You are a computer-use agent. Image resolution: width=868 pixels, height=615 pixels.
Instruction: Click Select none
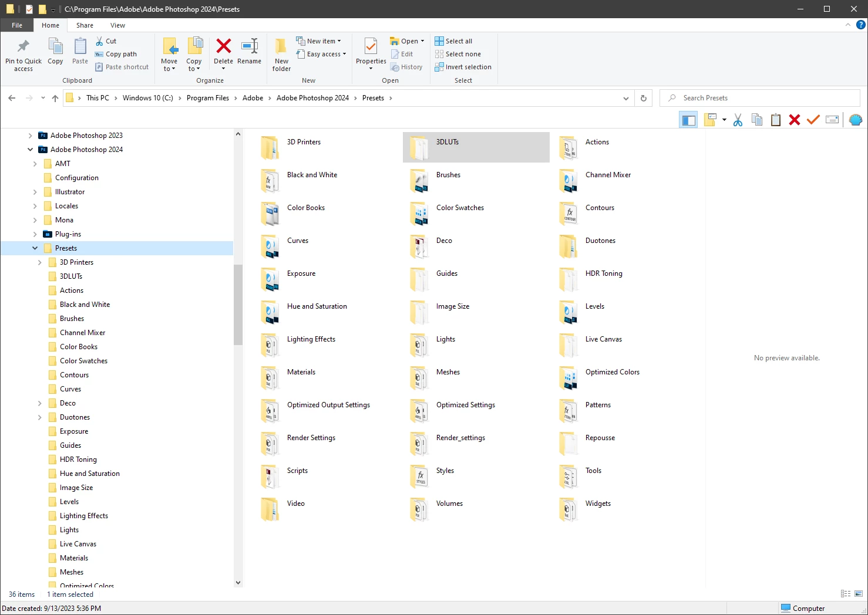pyautogui.click(x=457, y=54)
